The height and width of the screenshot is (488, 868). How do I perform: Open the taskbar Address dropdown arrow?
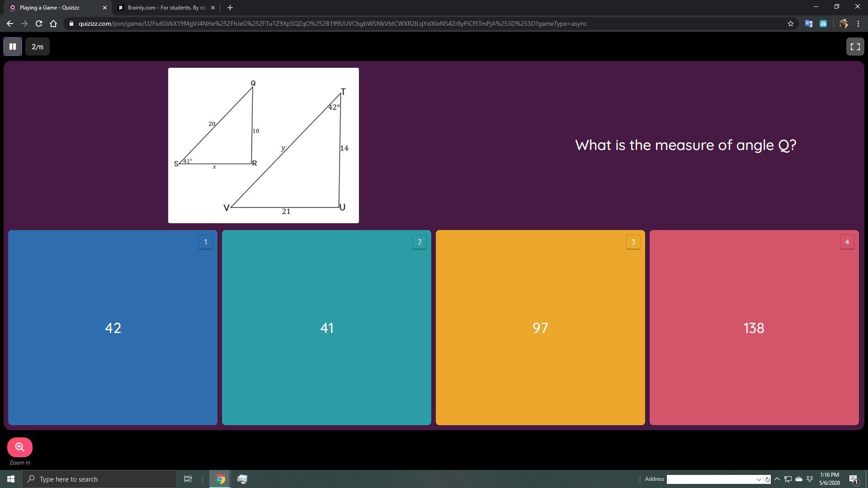[x=759, y=479]
